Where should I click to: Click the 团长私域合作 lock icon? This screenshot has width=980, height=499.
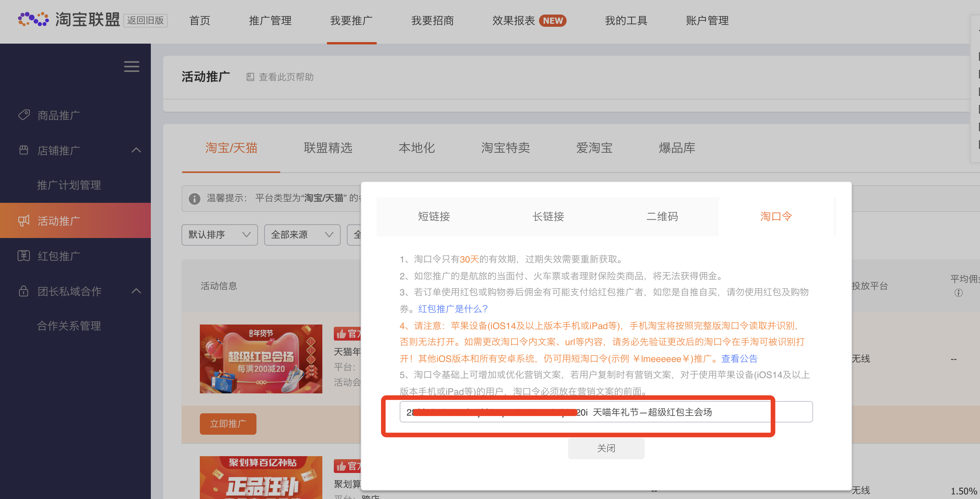(x=24, y=291)
